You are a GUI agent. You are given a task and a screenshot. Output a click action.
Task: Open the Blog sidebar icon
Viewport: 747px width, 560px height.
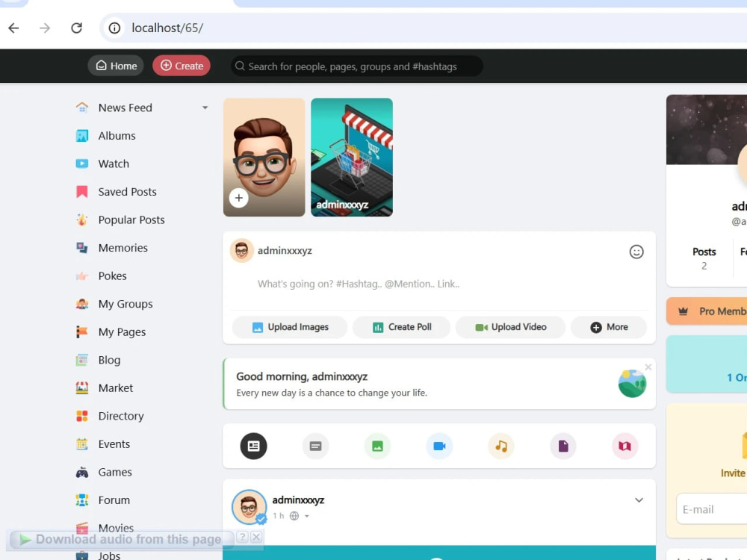82,360
